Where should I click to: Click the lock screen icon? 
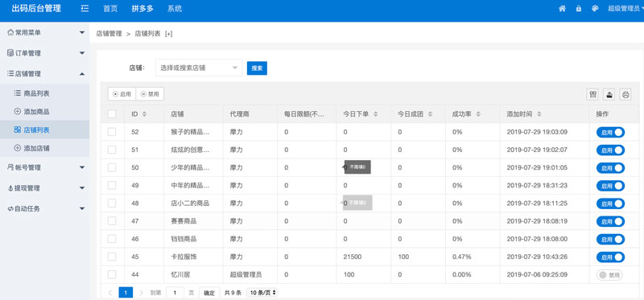(x=578, y=9)
